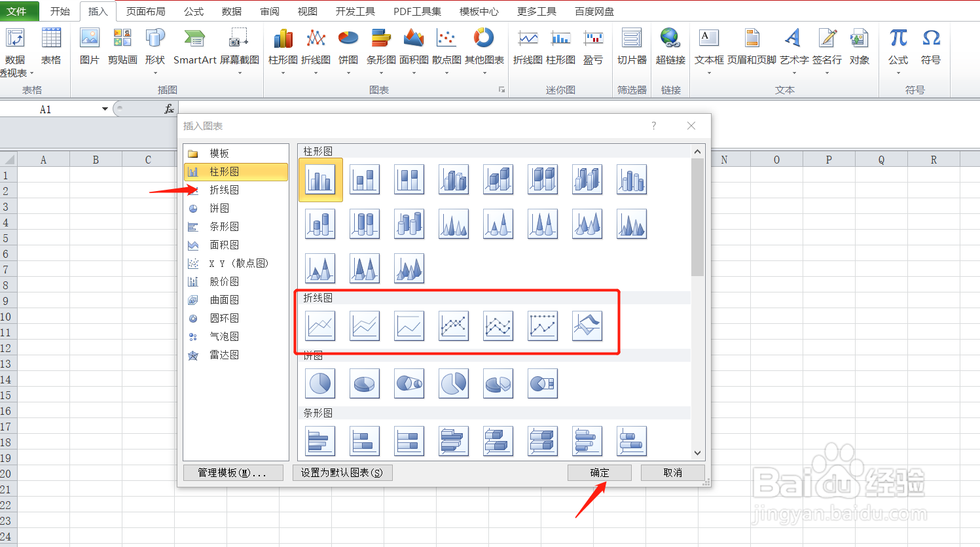The height and width of the screenshot is (547, 980).
Task: Switch to the 开始 ribbon tab
Action: (60, 10)
